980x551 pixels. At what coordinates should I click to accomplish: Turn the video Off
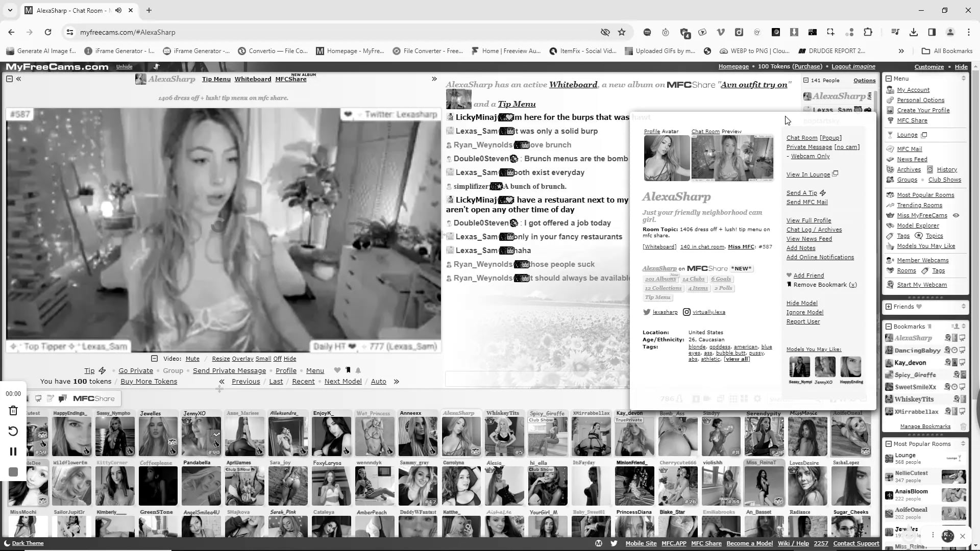(277, 359)
